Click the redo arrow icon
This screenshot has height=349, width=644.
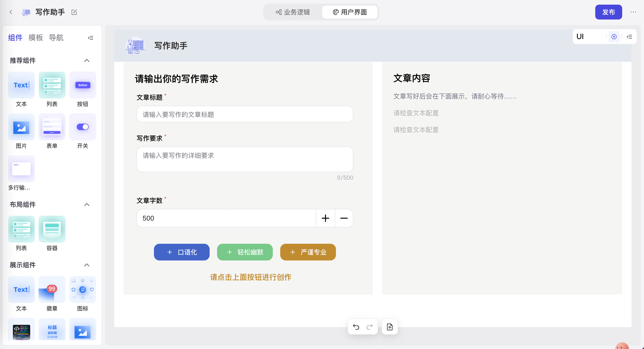(x=370, y=327)
